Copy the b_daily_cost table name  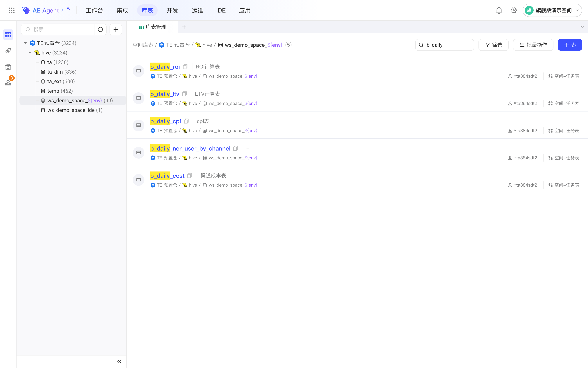point(190,176)
